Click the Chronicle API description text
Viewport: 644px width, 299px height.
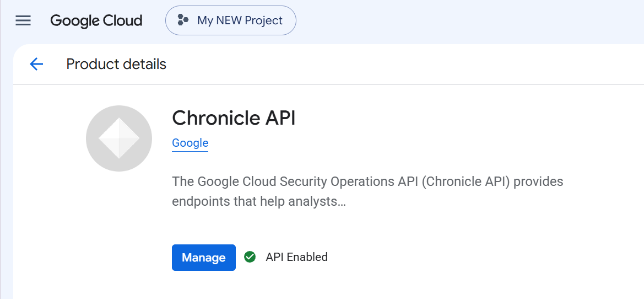pos(367,191)
